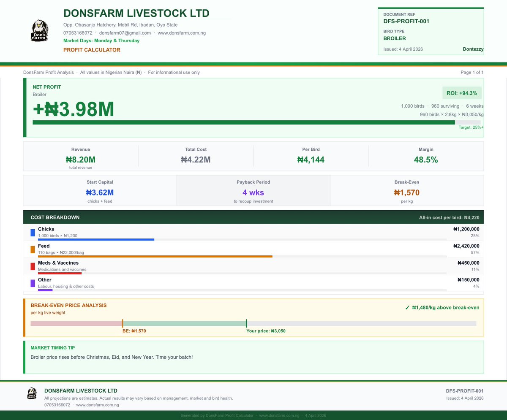This screenshot has height=420, width=507.
Task: Click the Chicks ₦1,200,000 amount
Action: [466, 229]
